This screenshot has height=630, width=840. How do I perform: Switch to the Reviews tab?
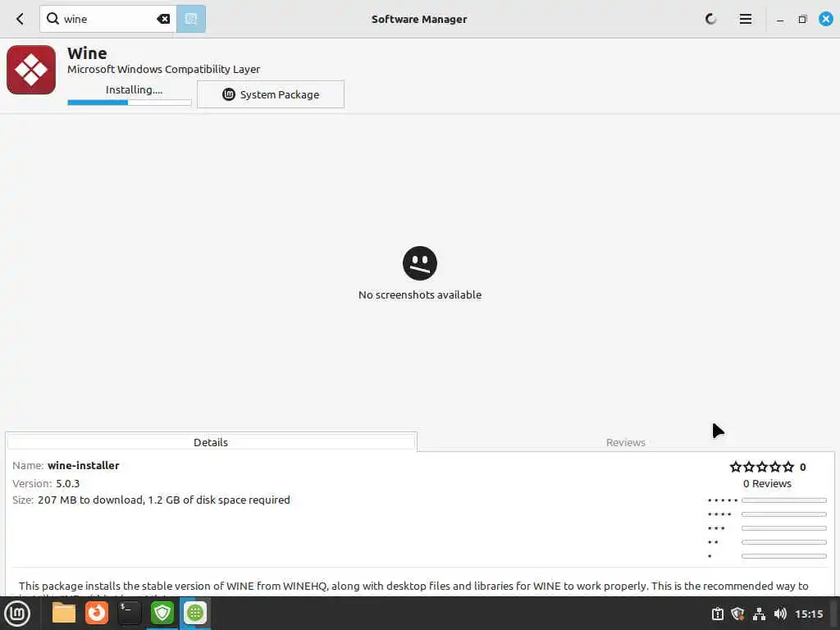point(625,442)
